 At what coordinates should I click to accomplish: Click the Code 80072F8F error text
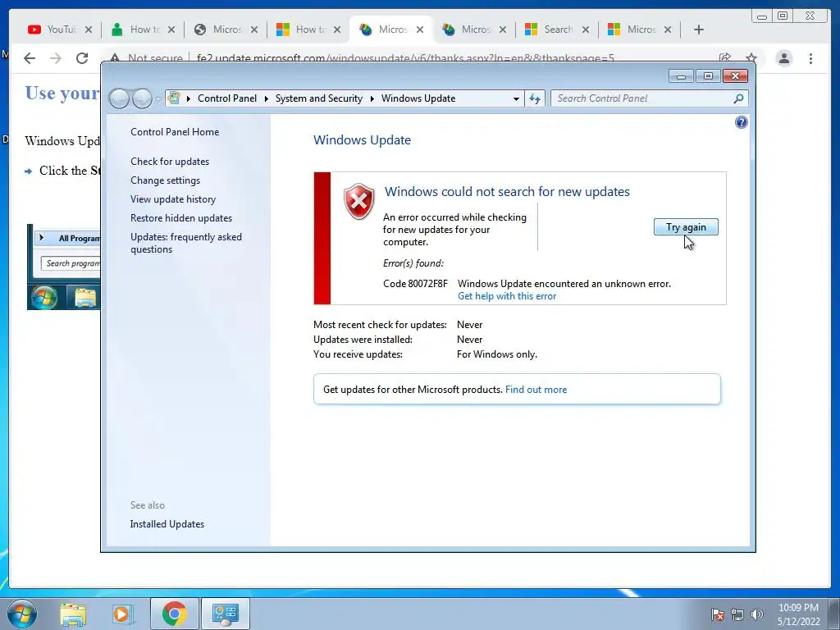coord(415,283)
